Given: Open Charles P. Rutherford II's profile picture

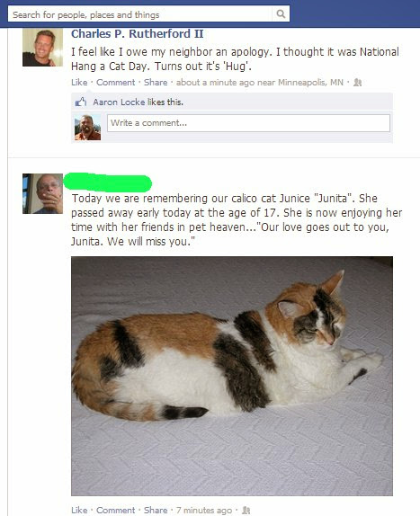Looking at the screenshot, I should [42, 48].
